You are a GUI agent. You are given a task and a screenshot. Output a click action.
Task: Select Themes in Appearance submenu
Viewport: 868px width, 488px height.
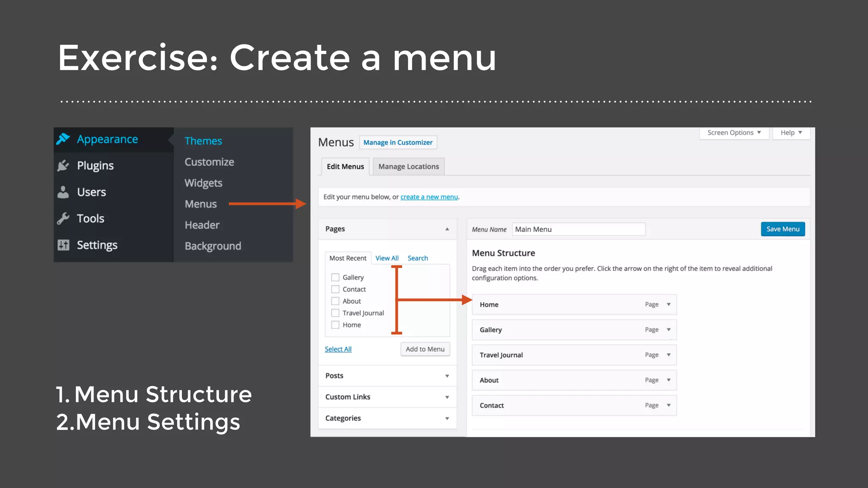coord(203,141)
